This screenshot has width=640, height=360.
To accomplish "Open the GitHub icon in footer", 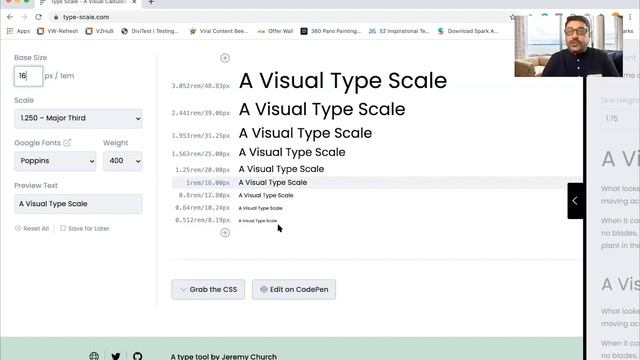I will click(138, 356).
